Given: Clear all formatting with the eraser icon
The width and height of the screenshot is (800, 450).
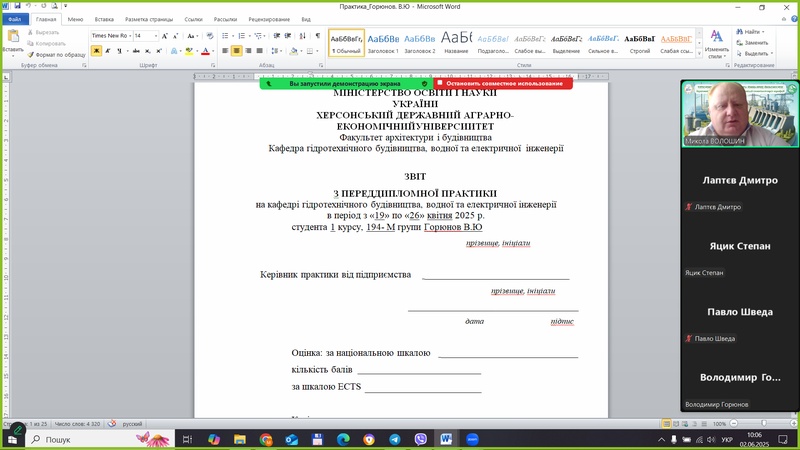Looking at the screenshot, I should [210, 36].
